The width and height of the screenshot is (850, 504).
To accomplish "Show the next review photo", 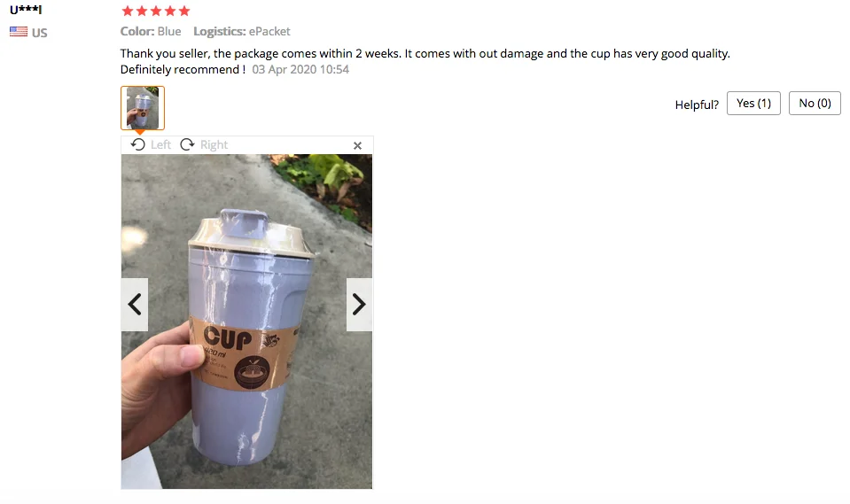I will coord(359,304).
